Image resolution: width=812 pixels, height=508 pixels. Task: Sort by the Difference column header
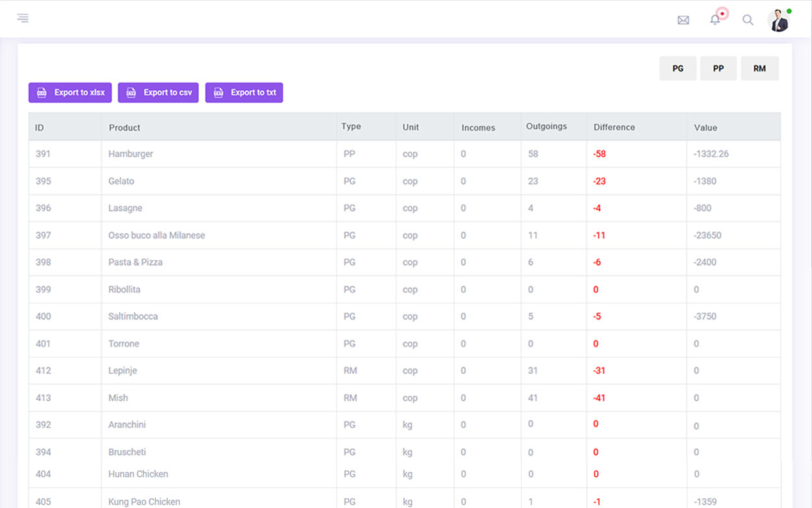(614, 127)
